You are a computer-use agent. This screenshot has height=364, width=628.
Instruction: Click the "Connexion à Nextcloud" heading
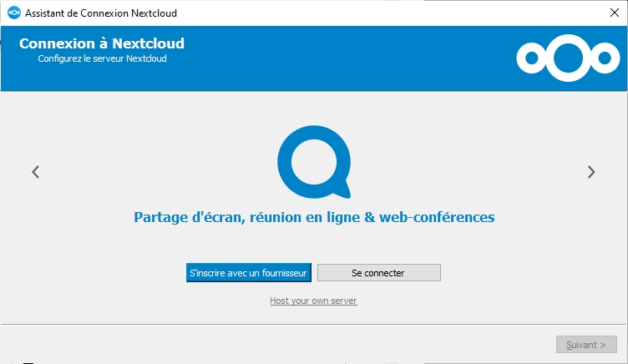101,43
